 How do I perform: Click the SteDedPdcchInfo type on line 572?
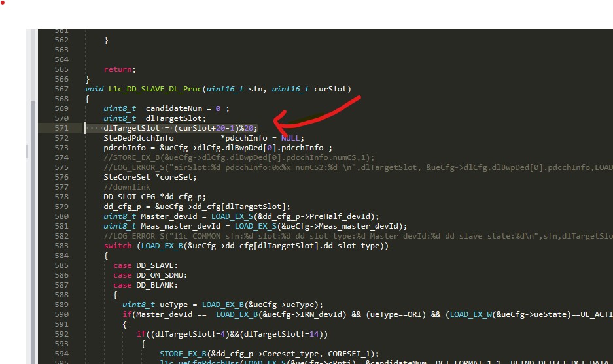click(139, 138)
